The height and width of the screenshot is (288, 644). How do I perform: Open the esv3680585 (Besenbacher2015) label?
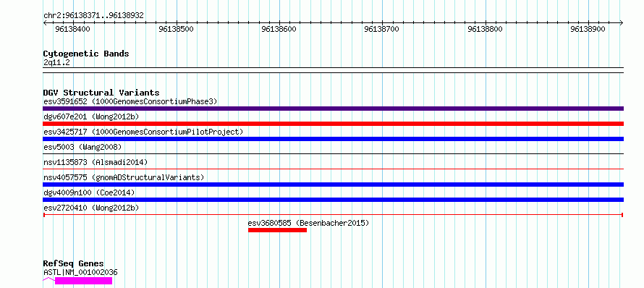click(x=308, y=223)
